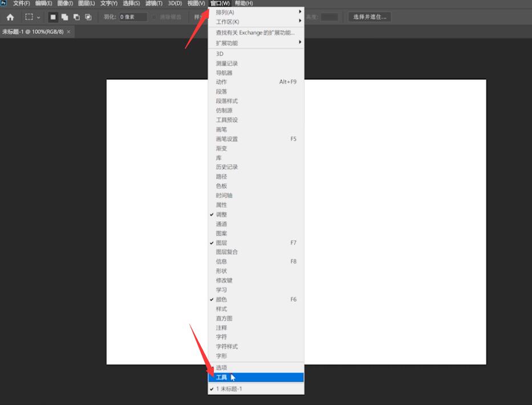Open the 样式 panel entry
This screenshot has width=532, height=405.
coord(256,309)
